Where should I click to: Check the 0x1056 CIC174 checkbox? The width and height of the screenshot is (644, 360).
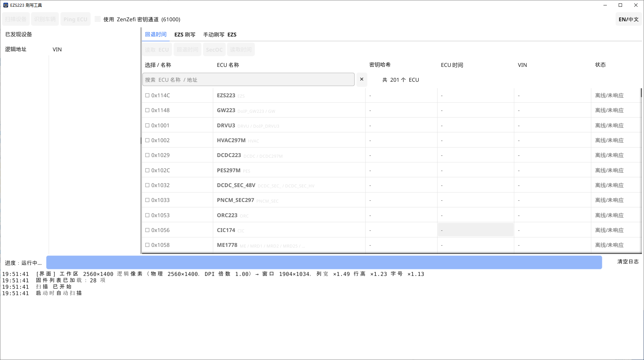147,230
